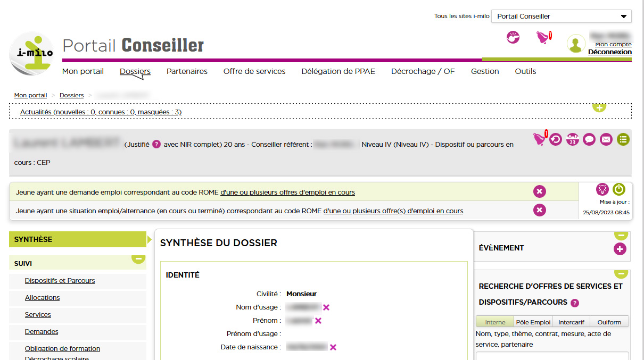Viewport: 644px width, 360px height.
Task: Click the lightbulb suggestions icon
Action: click(602, 189)
